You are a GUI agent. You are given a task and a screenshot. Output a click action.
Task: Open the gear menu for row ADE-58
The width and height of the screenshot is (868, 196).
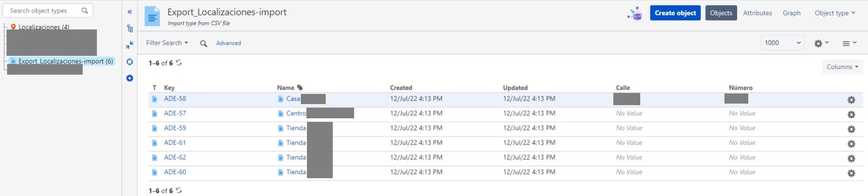click(x=851, y=100)
